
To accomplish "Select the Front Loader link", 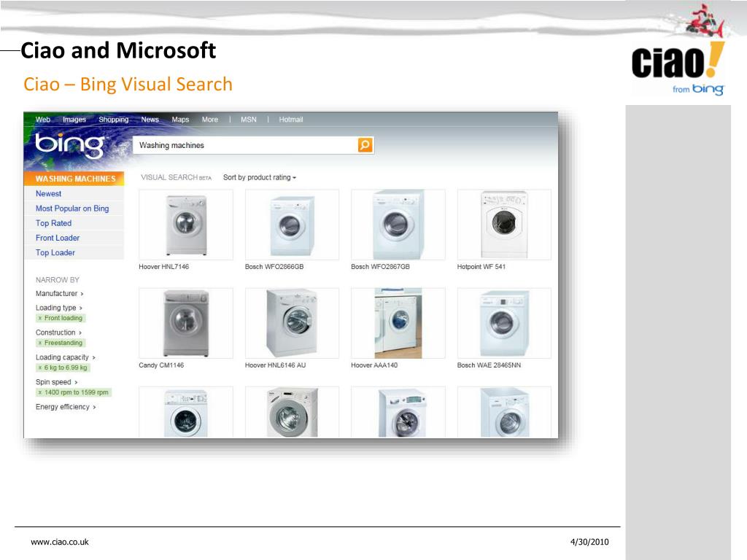I will coord(58,238).
